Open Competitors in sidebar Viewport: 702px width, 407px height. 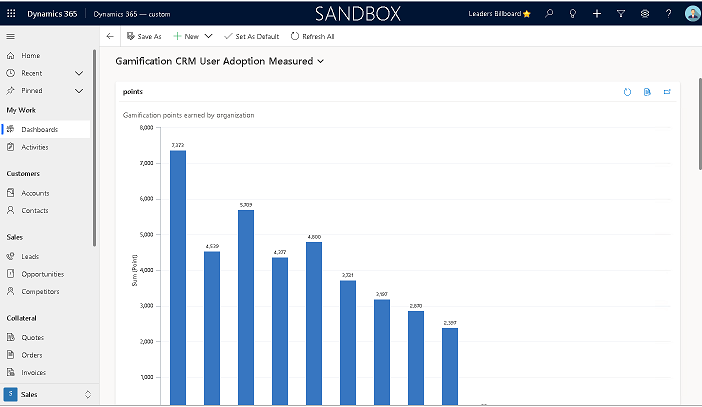(40, 291)
